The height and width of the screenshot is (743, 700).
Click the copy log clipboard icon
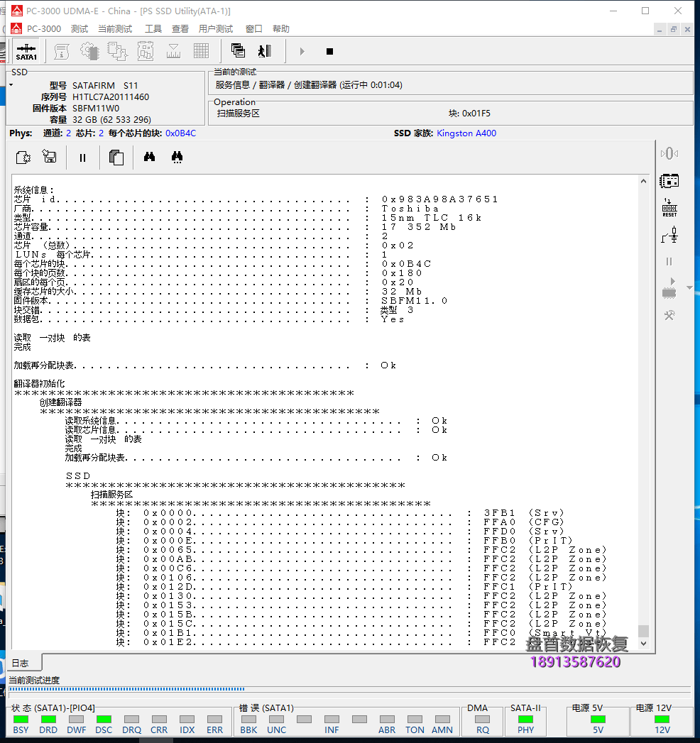pyautogui.click(x=116, y=158)
